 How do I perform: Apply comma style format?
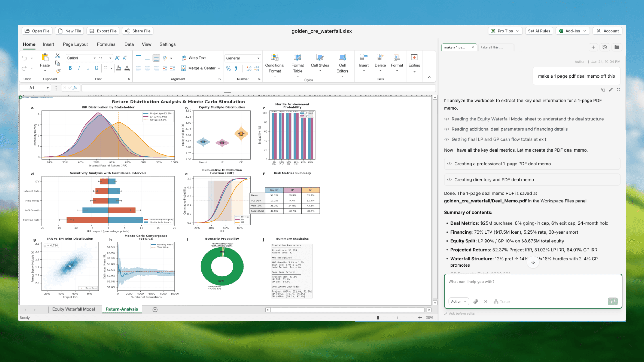pyautogui.click(x=236, y=68)
